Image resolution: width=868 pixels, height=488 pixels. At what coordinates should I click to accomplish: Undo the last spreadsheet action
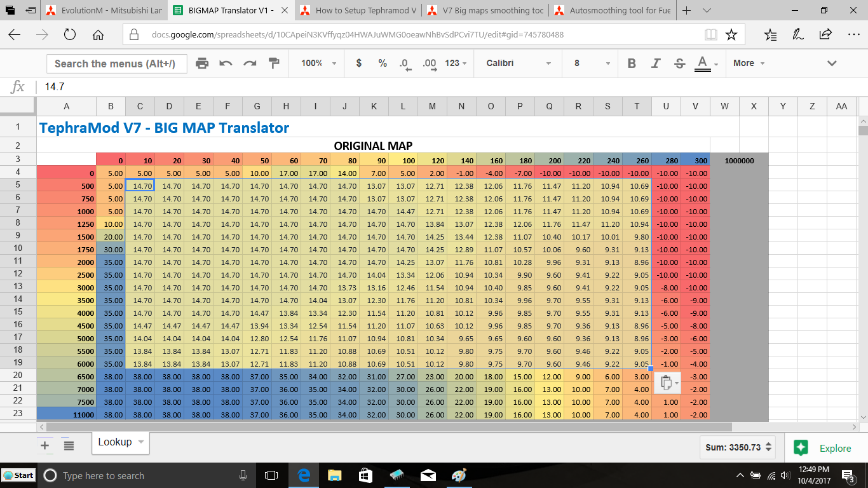(226, 63)
